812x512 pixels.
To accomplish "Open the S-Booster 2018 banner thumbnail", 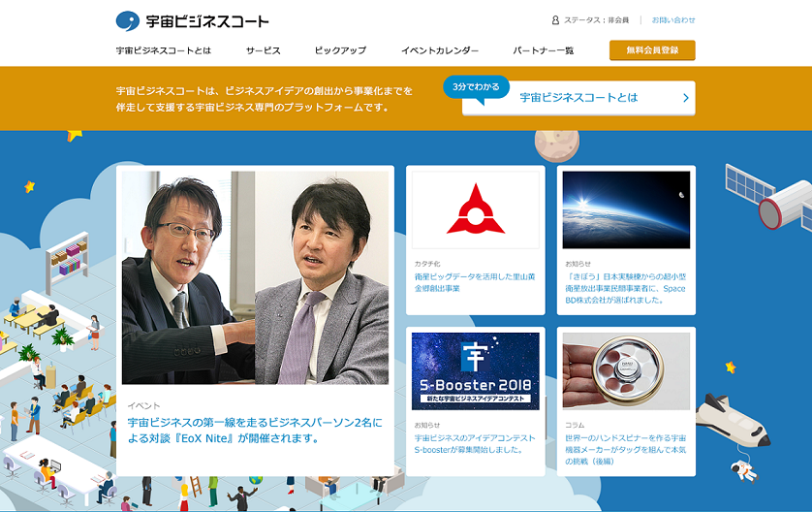I will (476, 371).
